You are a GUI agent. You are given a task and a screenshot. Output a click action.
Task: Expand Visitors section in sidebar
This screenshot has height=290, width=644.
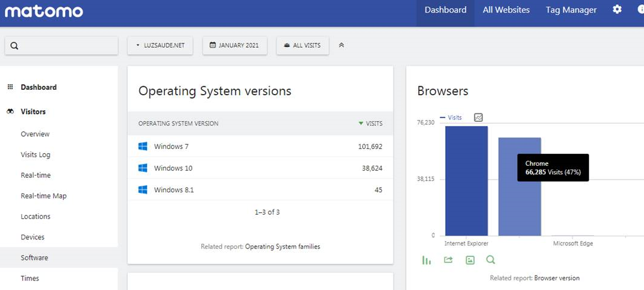[x=33, y=112]
